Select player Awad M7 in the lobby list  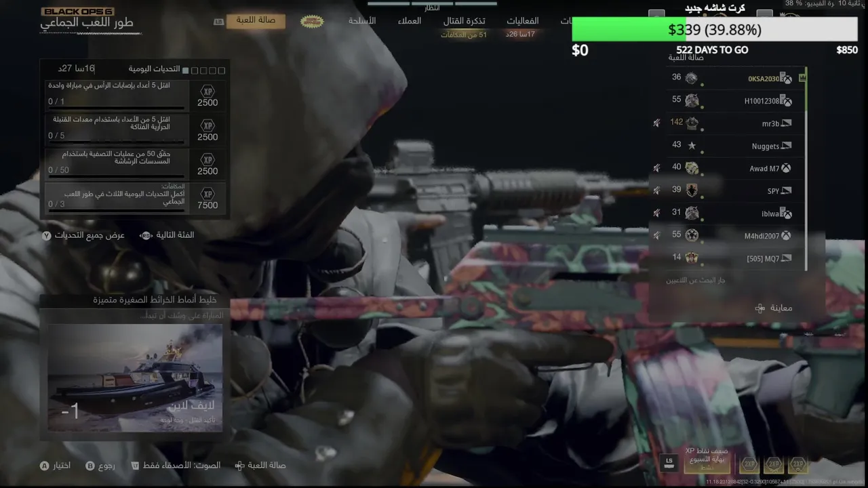(x=736, y=168)
